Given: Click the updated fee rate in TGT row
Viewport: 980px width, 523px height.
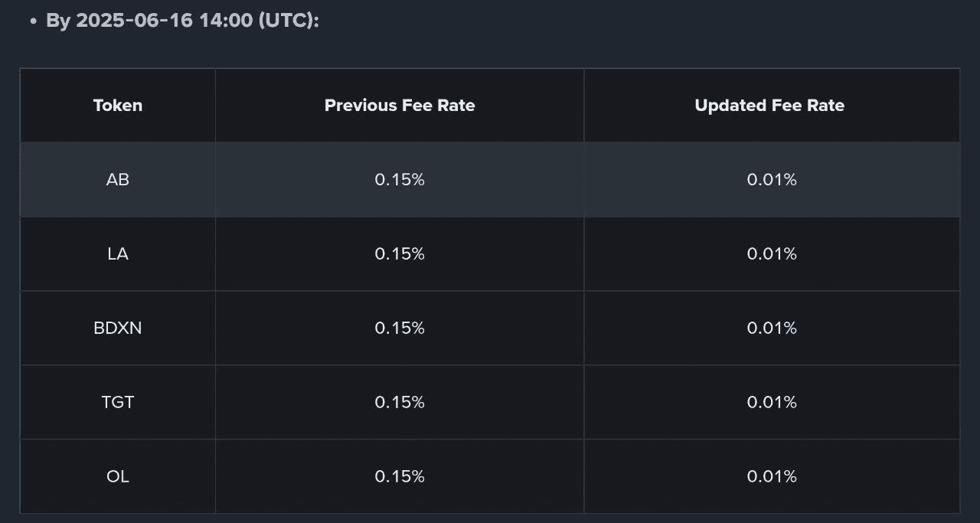Looking at the screenshot, I should [x=772, y=403].
